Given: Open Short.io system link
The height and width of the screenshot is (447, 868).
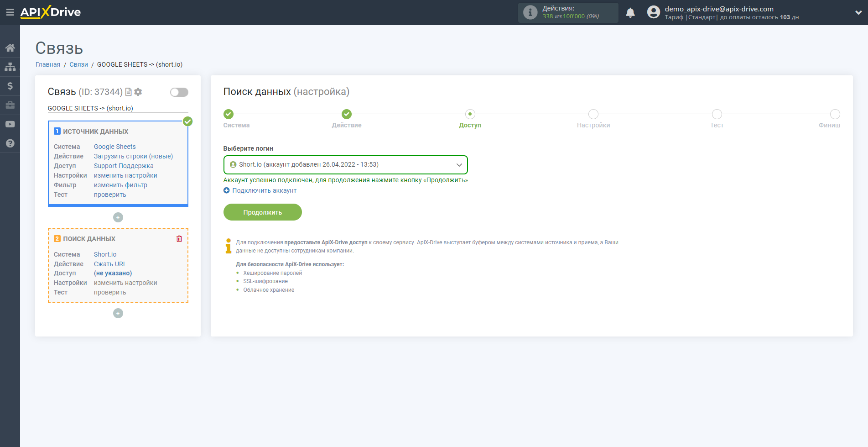Looking at the screenshot, I should click(105, 254).
